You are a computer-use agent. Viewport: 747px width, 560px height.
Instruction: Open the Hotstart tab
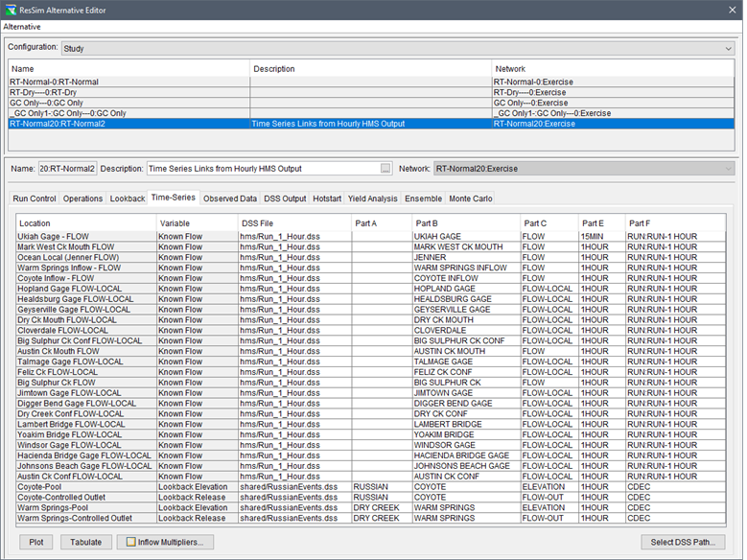(x=327, y=198)
